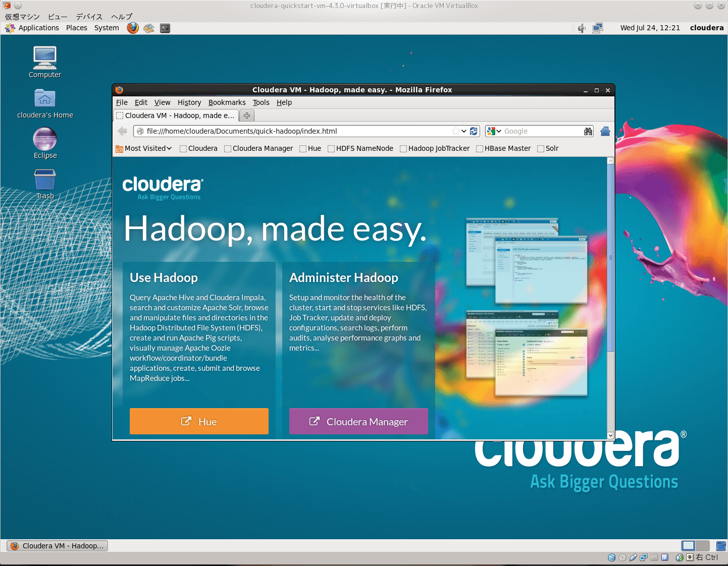This screenshot has width=728, height=566.
Task: Open the Edit menu in Firefox
Action: coord(141,102)
